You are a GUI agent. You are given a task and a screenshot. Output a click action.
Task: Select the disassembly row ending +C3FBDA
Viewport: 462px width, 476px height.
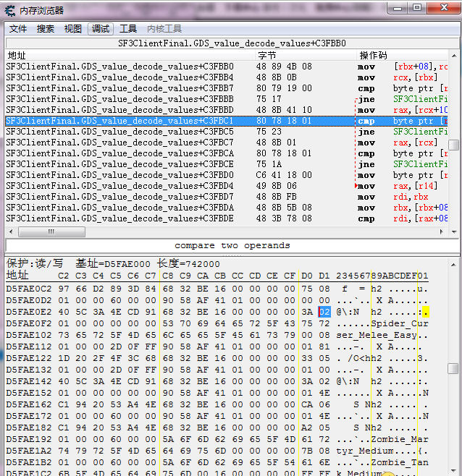pyautogui.click(x=227, y=208)
